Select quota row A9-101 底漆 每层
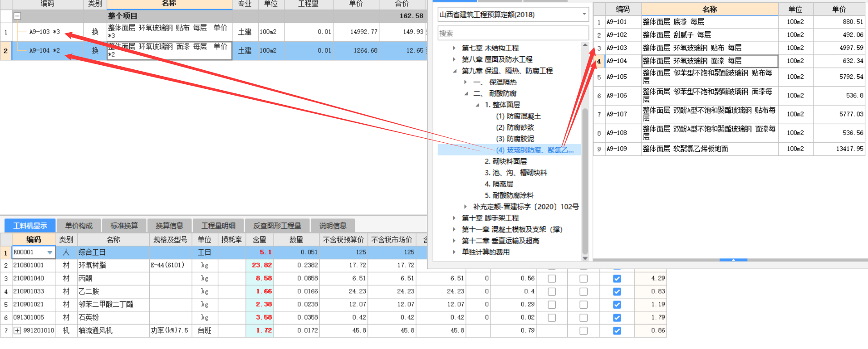Viewport: 868px width, 349px height. (730, 22)
